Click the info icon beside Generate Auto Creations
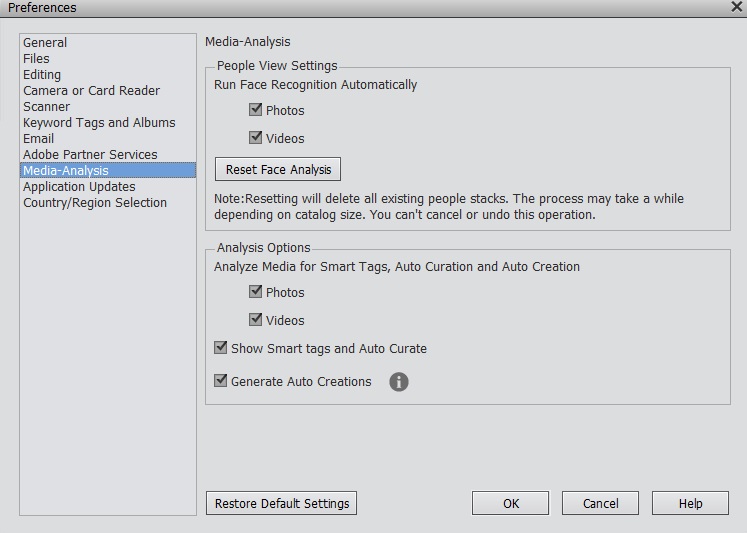The width and height of the screenshot is (747, 533). 398,382
